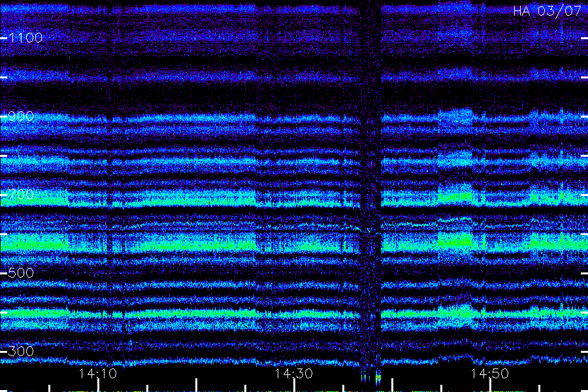
Task: Click the tick mark below 14:10
Action: point(98,385)
